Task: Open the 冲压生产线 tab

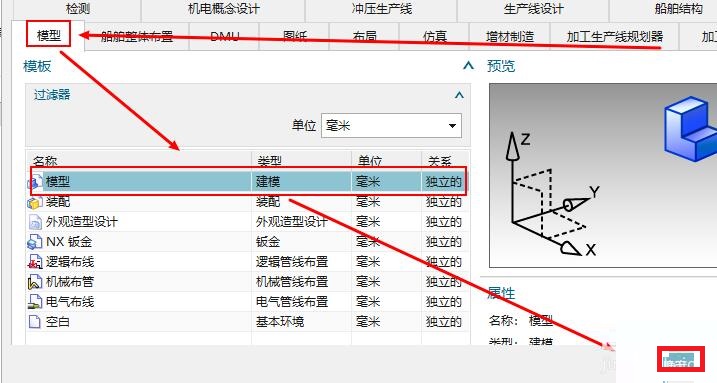Action: pos(381,9)
